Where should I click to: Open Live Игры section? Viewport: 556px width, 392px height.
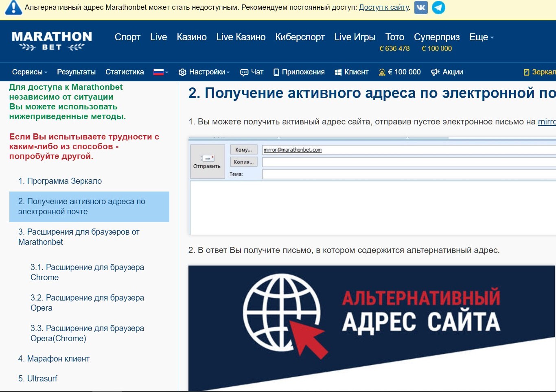pyautogui.click(x=355, y=37)
